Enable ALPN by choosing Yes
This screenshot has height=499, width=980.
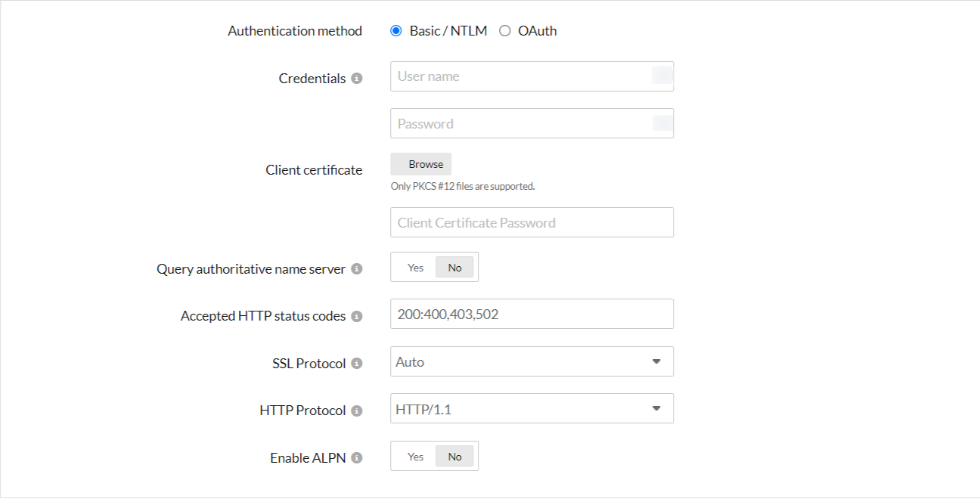point(415,457)
